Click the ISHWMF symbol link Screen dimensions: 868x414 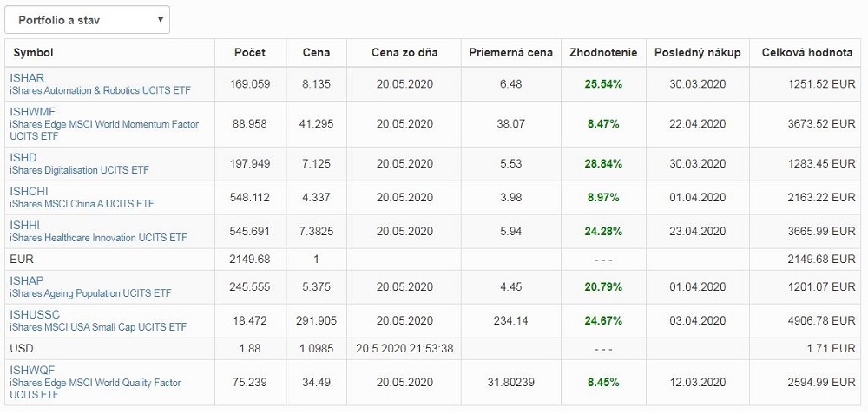click(32, 111)
